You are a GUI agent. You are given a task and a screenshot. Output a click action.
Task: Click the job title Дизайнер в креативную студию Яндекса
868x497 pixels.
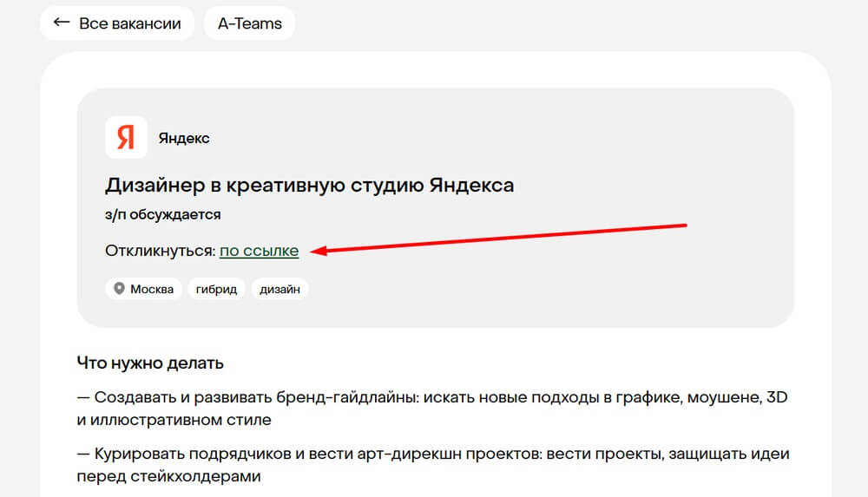310,185
